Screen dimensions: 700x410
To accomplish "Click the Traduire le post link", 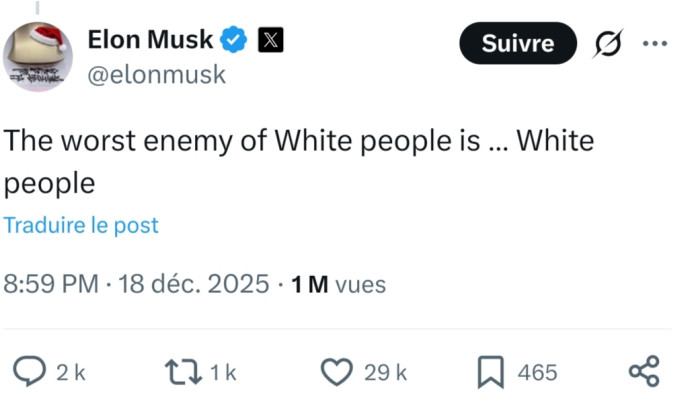I will (81, 226).
